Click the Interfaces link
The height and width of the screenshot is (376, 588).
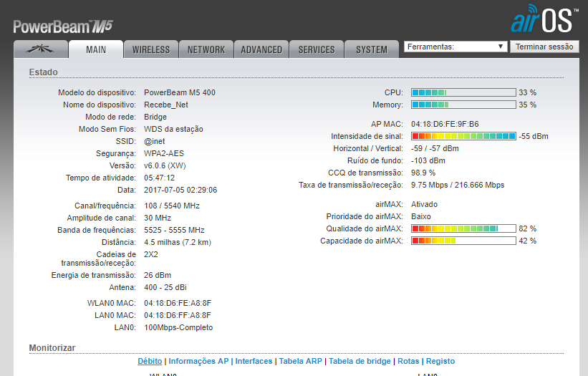(254, 361)
